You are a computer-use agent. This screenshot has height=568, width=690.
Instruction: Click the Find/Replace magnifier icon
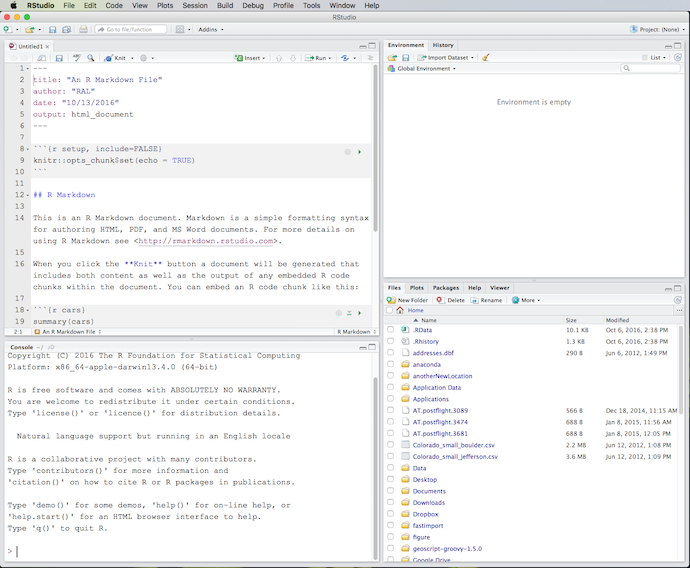(x=91, y=58)
